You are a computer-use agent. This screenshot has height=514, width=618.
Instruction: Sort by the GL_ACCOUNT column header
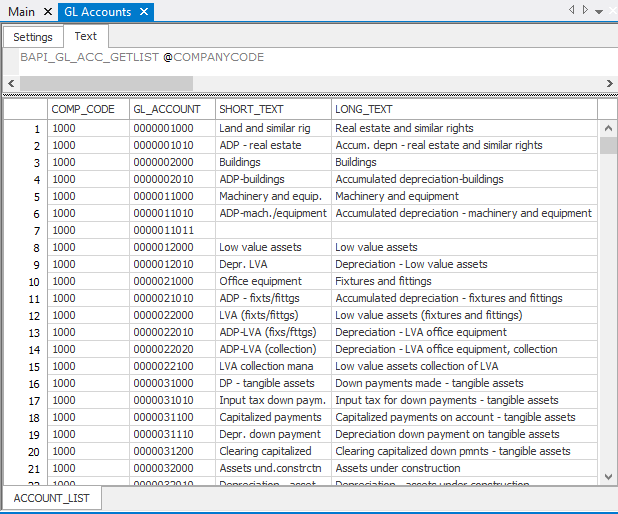coord(172,109)
